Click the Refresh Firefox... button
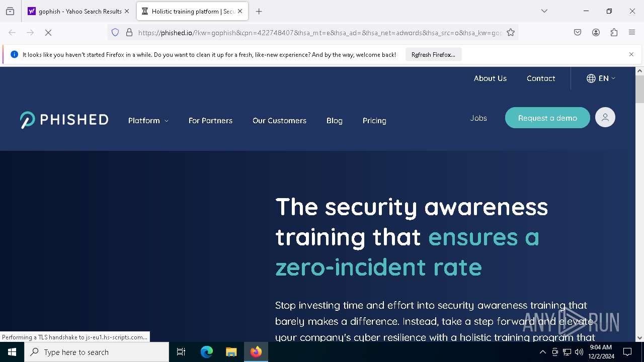This screenshot has width=644, height=362. [433, 54]
